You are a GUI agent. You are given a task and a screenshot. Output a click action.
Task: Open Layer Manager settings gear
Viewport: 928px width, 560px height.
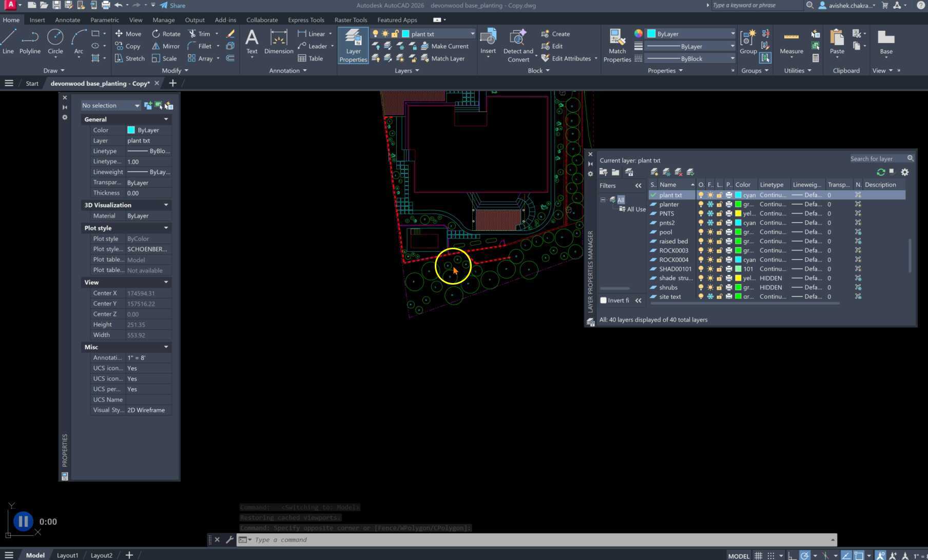pos(904,172)
